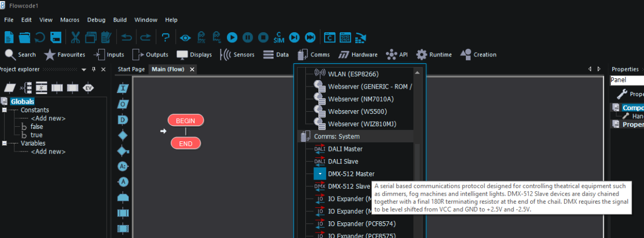Select the Input flowchart icon
The width and height of the screenshot is (644, 238).
(x=123, y=88)
